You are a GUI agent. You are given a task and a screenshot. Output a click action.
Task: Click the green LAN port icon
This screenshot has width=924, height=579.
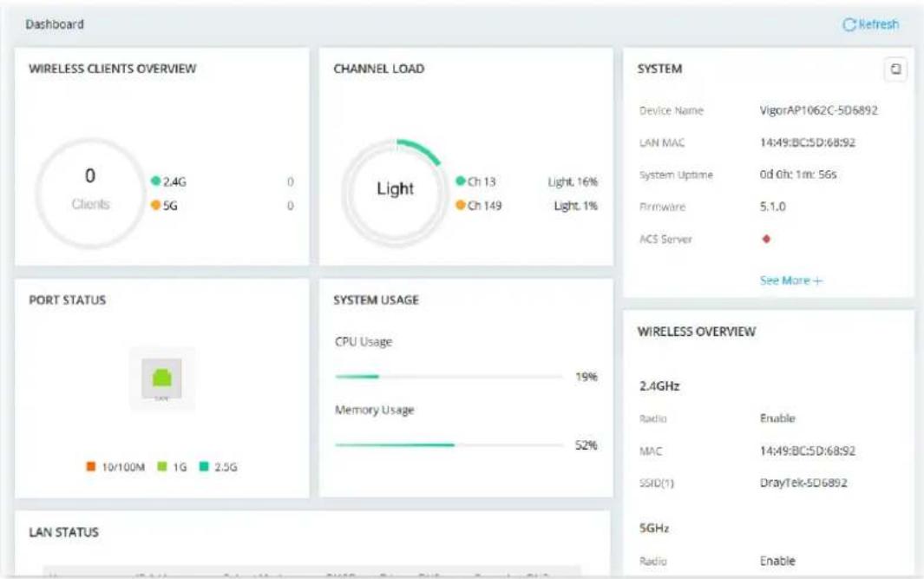tap(162, 378)
